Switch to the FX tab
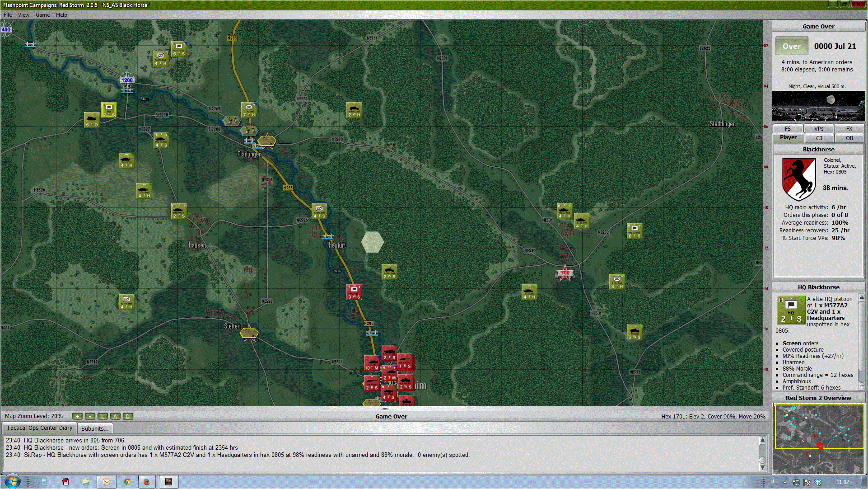 pos(849,129)
